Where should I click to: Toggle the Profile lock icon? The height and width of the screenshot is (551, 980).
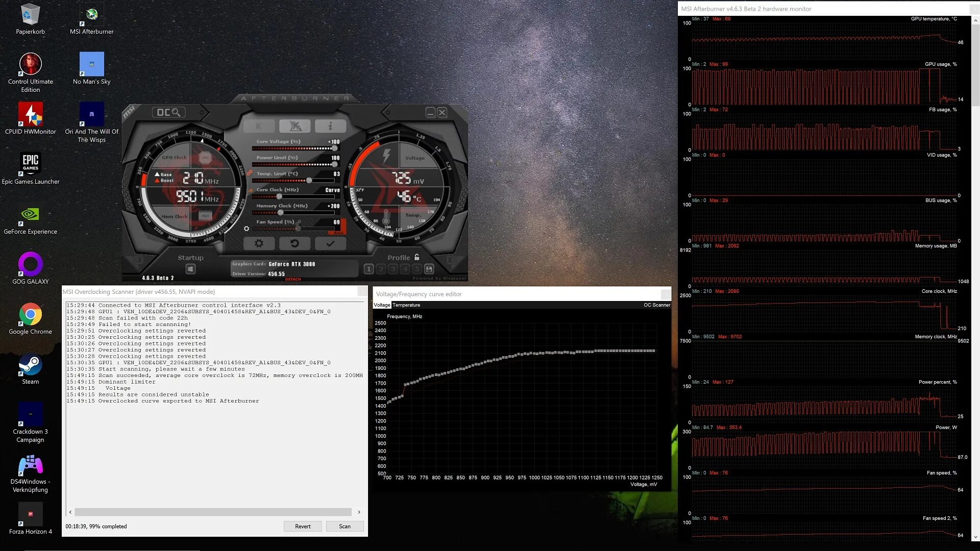(417, 257)
